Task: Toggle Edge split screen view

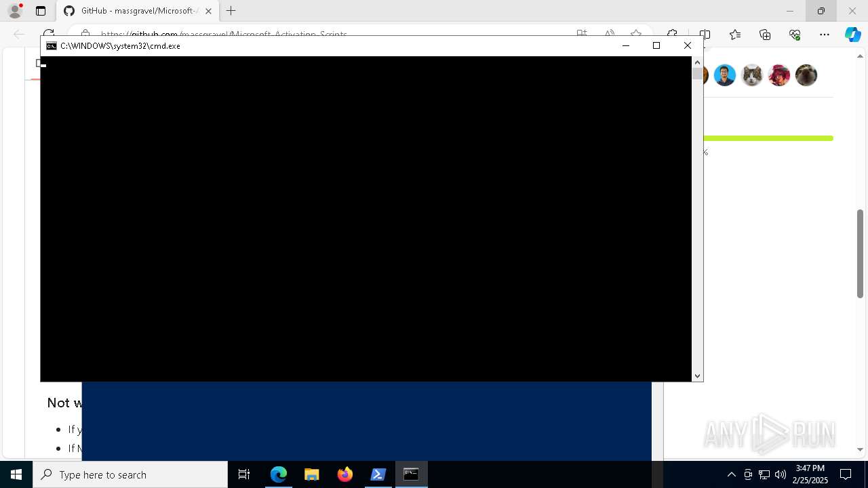Action: [x=705, y=35]
